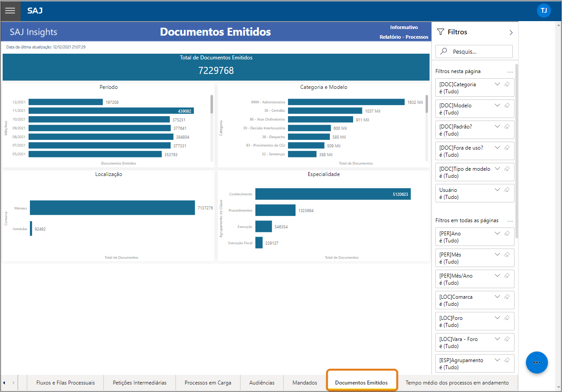Expand the [PER]Mês filter card
This screenshot has width=562, height=392.
497,254
